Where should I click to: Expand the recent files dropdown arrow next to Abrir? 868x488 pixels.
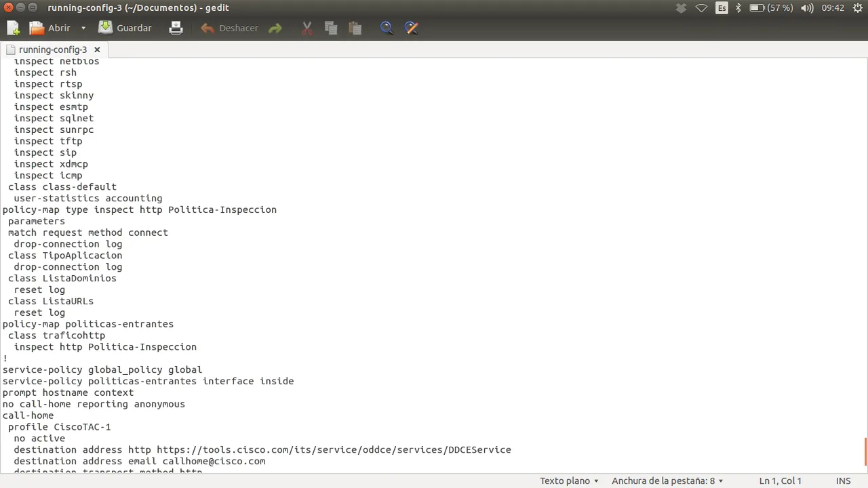tap(83, 28)
